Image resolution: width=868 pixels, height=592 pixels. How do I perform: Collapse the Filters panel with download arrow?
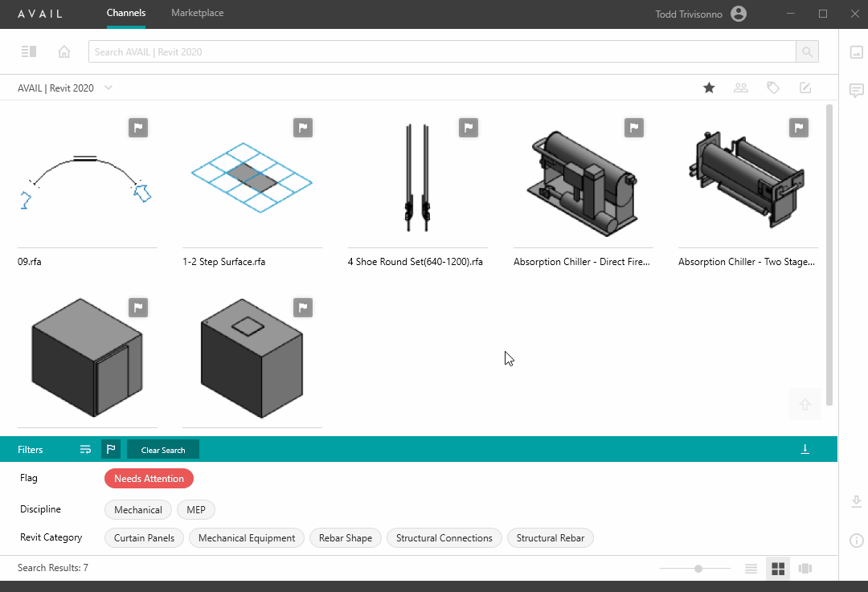(805, 449)
